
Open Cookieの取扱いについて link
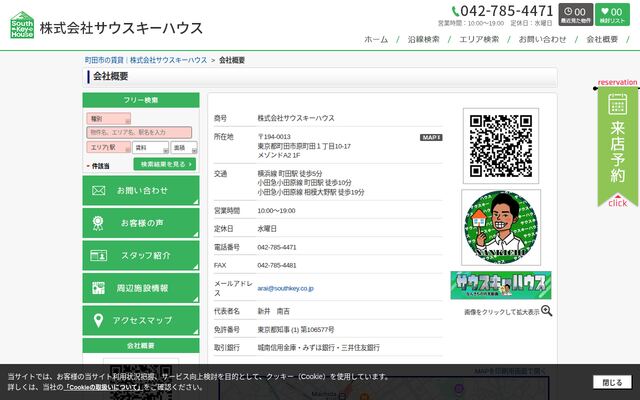pos(103,387)
